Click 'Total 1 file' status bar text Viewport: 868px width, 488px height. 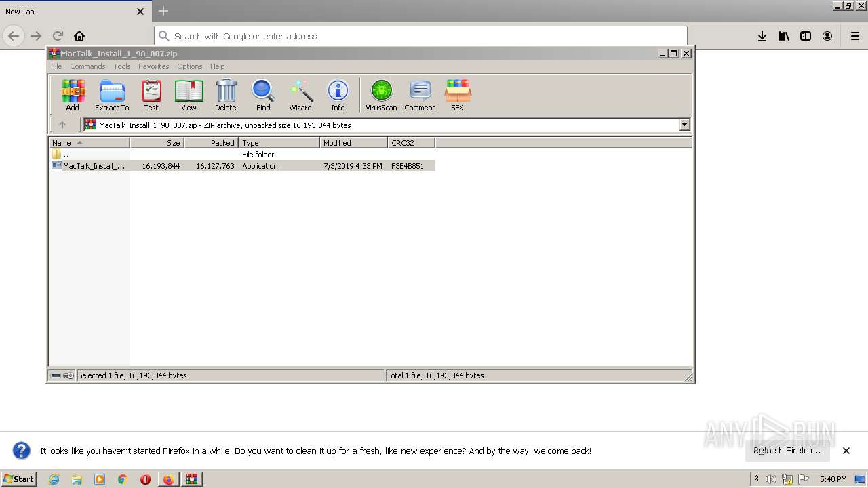435,375
